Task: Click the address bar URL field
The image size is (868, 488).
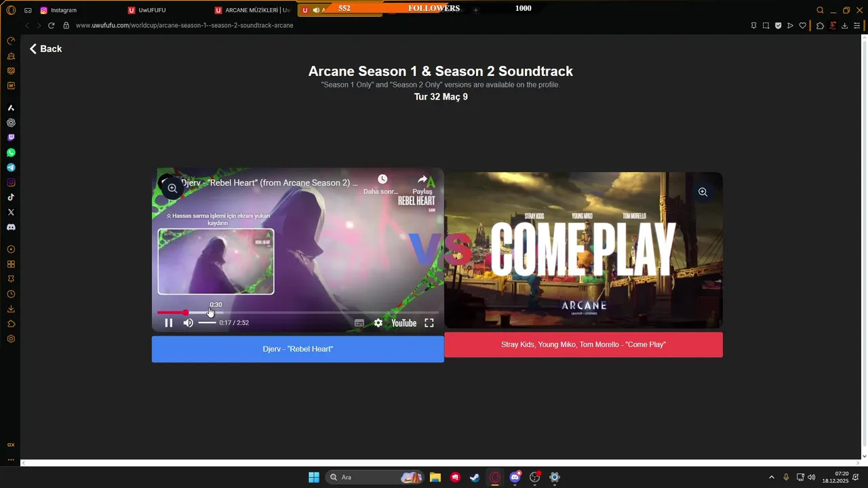Action: 407,25
